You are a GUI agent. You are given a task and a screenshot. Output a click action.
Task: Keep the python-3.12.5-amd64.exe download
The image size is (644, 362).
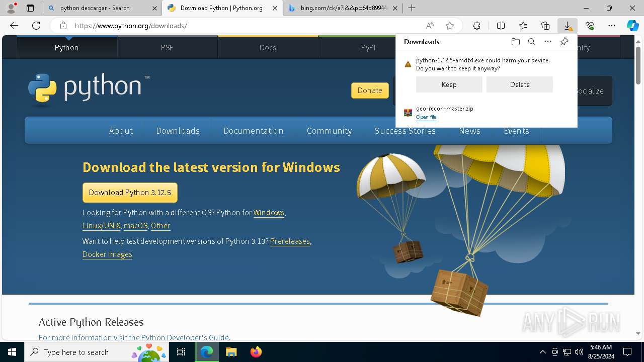point(449,84)
